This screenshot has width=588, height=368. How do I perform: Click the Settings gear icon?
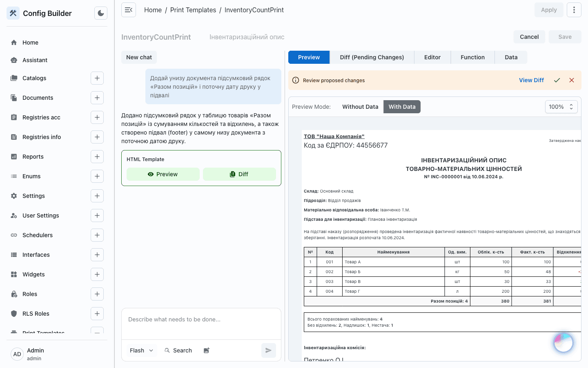[x=14, y=196]
